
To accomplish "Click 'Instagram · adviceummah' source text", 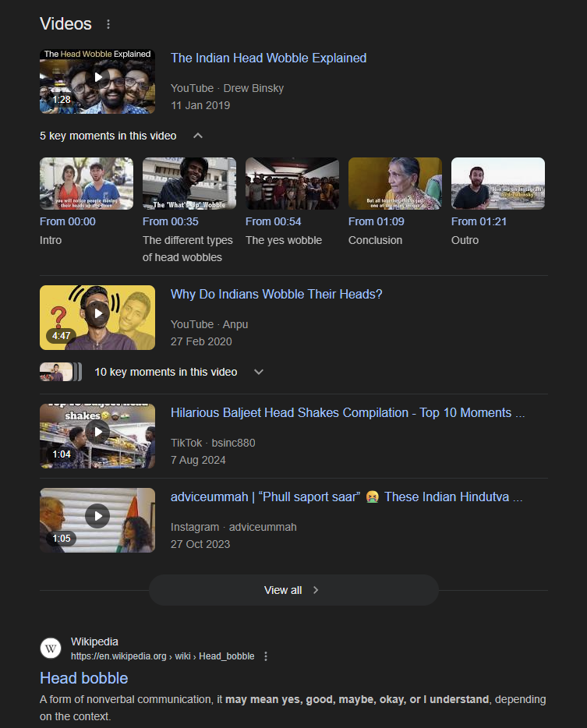I will (x=234, y=527).
